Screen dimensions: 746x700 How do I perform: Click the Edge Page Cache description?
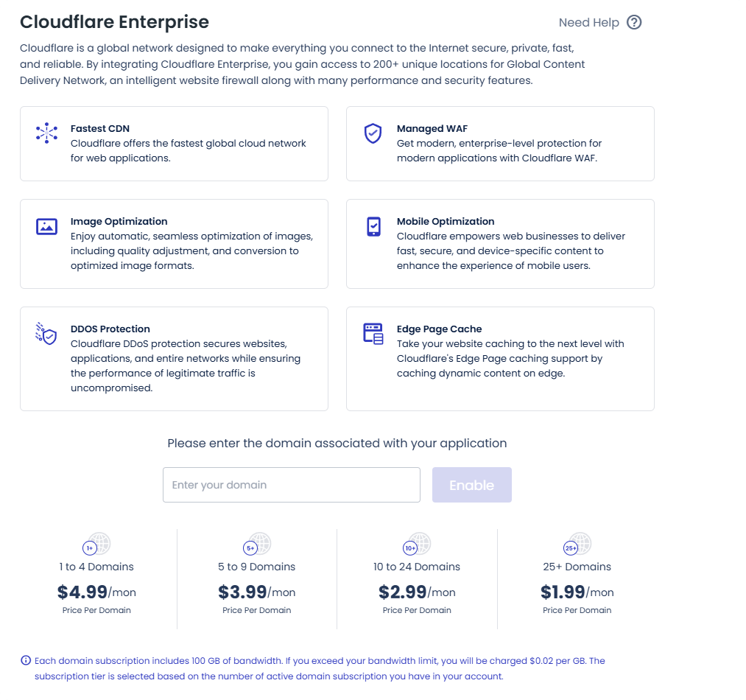510,359
